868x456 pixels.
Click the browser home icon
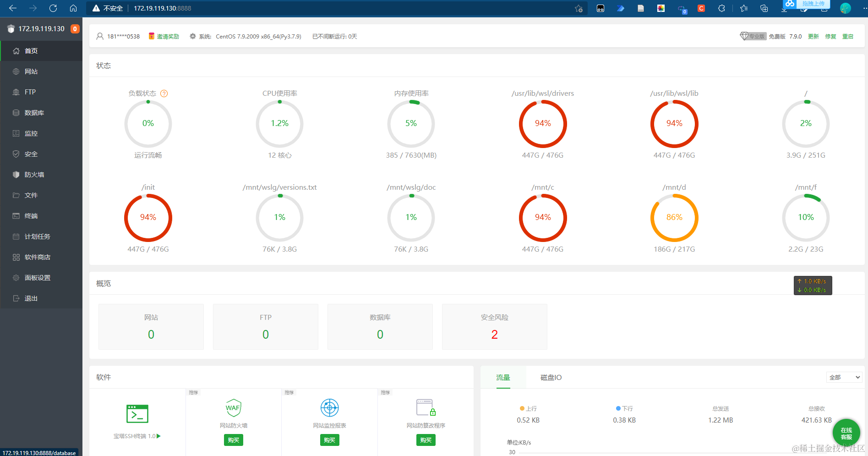pyautogui.click(x=73, y=8)
